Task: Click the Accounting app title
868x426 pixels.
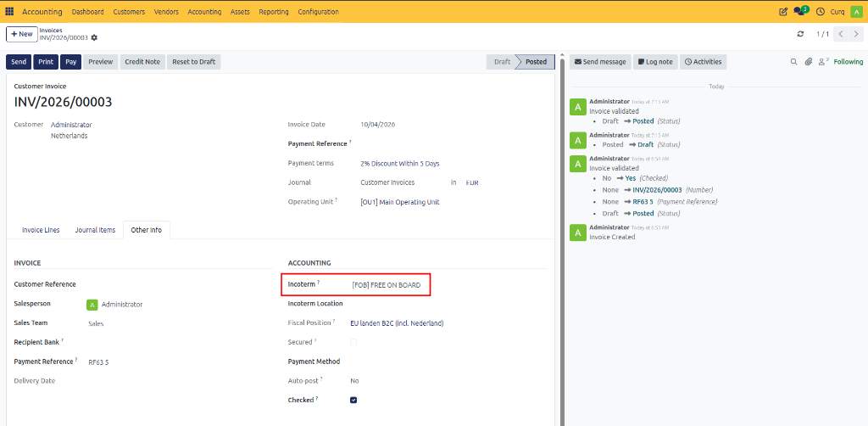Action: point(42,12)
